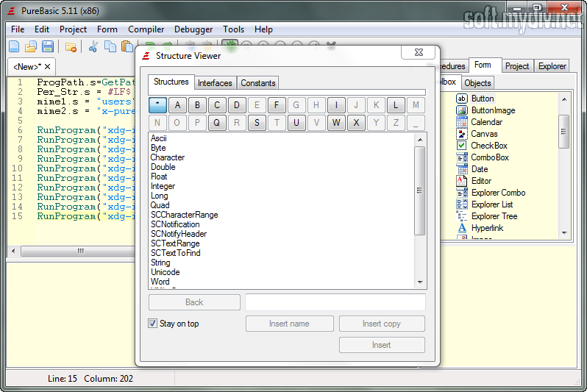Image resolution: width=587 pixels, height=392 pixels.
Task: Select the Button gadget icon in toolbox
Action: coord(462,99)
